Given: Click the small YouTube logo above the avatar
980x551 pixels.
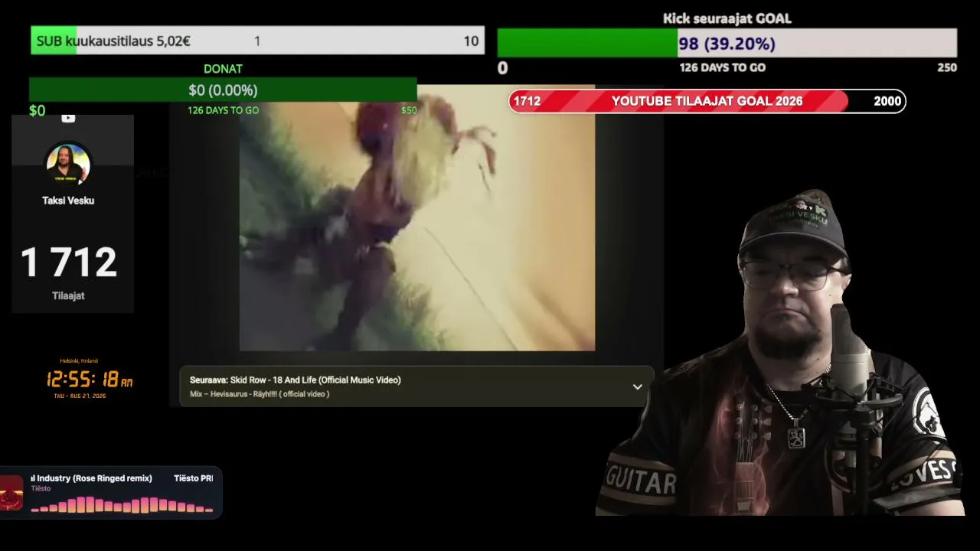Looking at the screenshot, I should [x=68, y=118].
